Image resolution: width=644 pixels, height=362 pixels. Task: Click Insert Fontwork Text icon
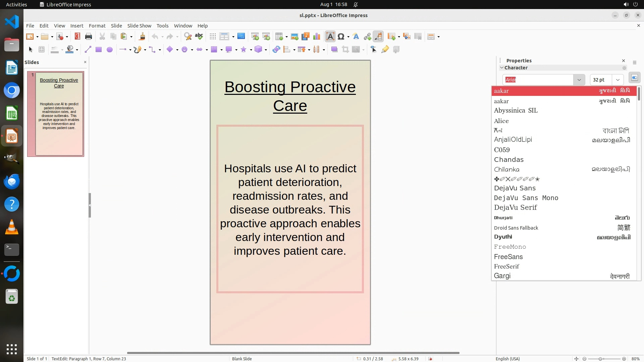[356, 37]
